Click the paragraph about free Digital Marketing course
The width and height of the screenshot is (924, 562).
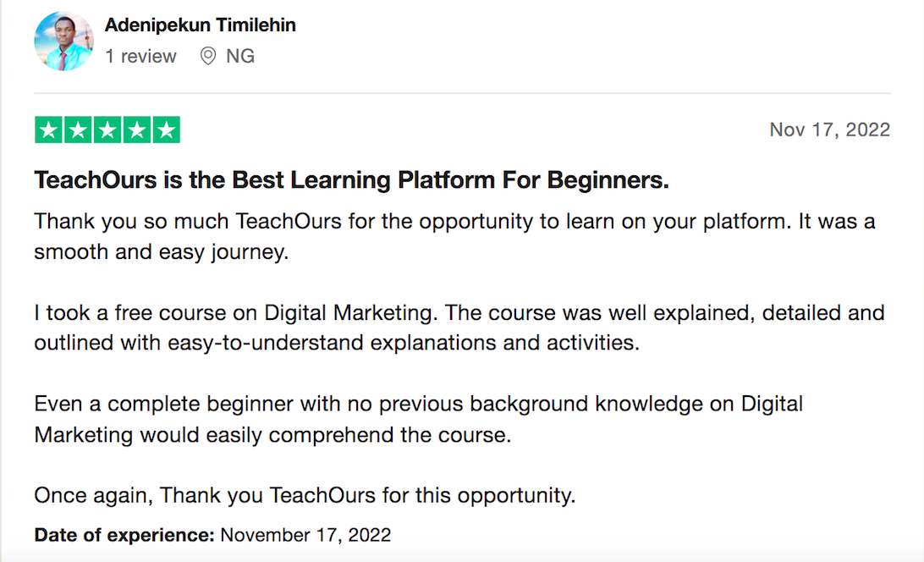click(459, 328)
